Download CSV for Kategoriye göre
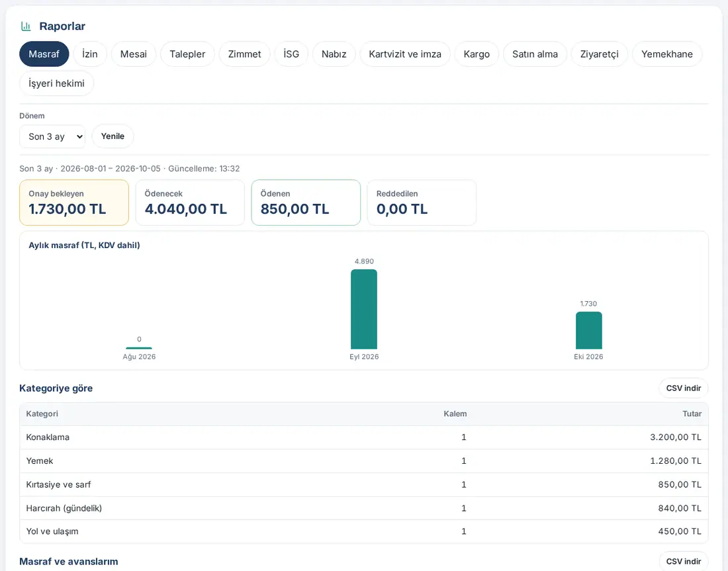Viewport: 728px width, 571px height. coord(684,388)
